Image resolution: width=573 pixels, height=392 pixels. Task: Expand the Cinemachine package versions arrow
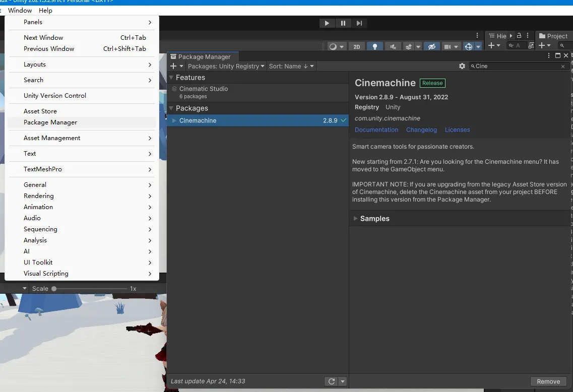click(x=174, y=120)
